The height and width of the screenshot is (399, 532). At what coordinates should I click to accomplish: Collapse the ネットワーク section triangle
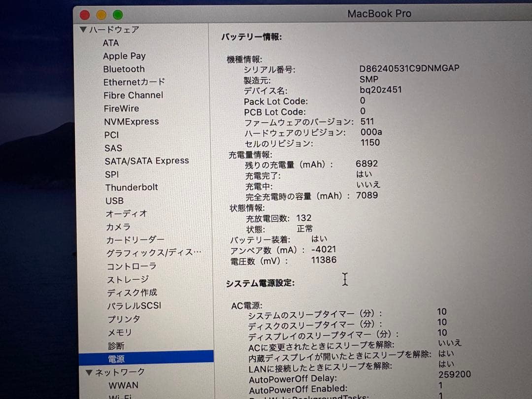(x=89, y=372)
